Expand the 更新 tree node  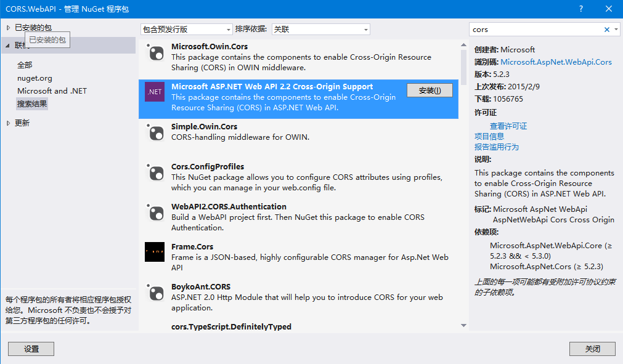point(9,123)
